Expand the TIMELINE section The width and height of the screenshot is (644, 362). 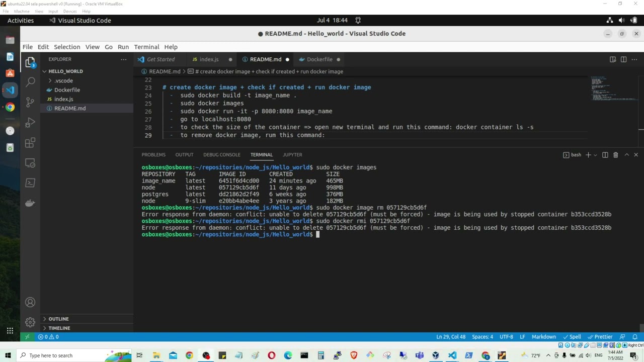coord(59,328)
